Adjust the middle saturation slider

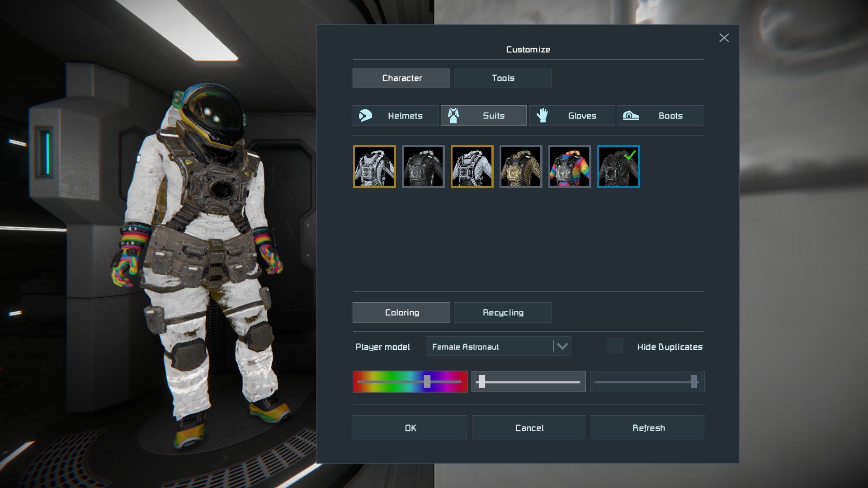(x=528, y=382)
